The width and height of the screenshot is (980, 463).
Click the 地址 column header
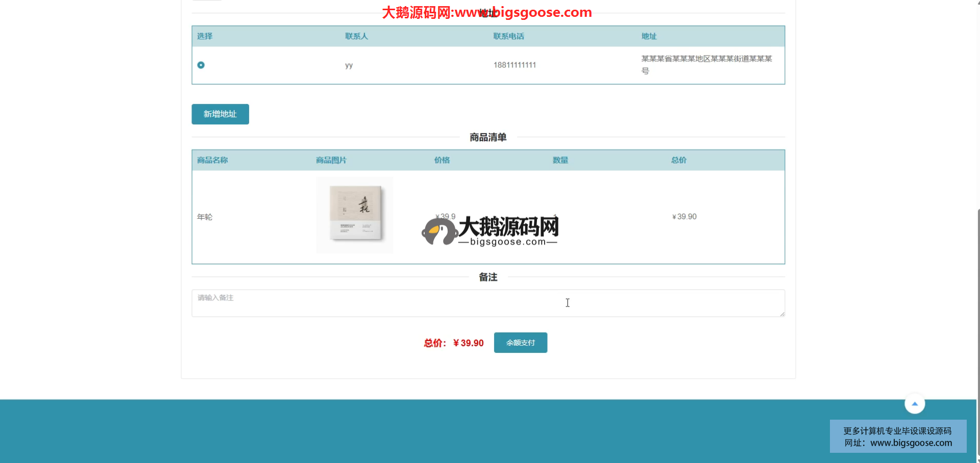point(649,36)
